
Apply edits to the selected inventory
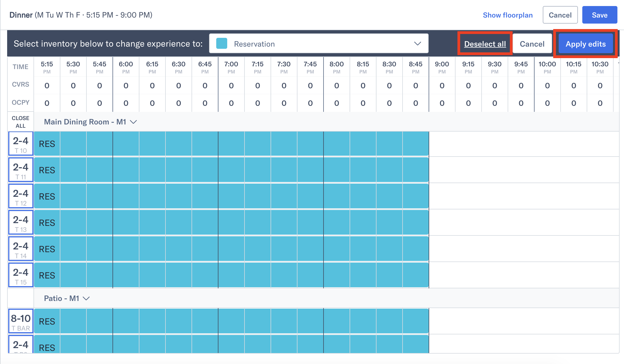coord(585,43)
